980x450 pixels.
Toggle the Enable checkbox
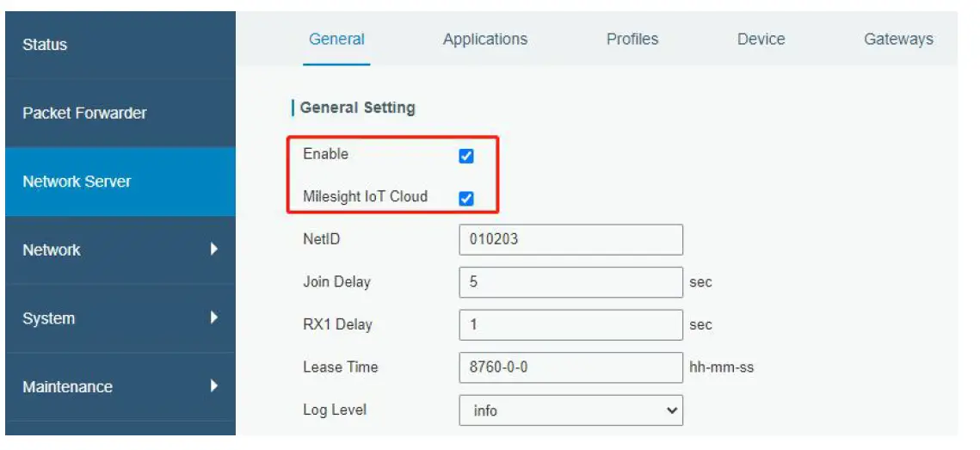pyautogui.click(x=466, y=156)
